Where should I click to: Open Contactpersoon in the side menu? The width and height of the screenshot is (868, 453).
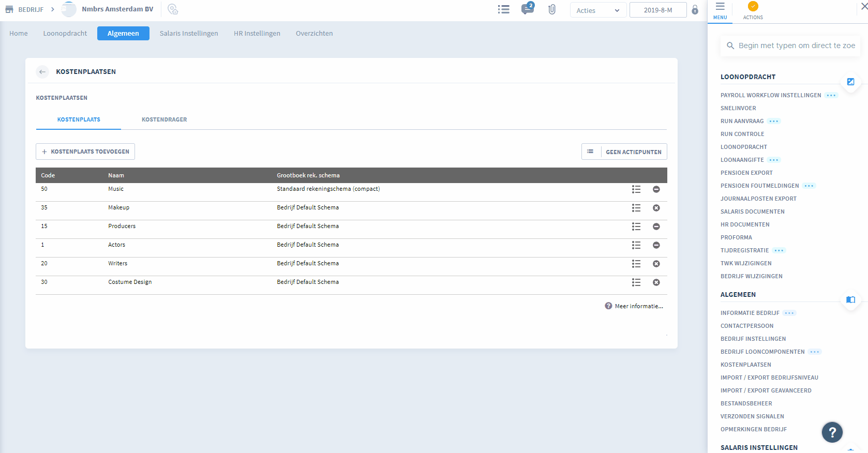(747, 326)
